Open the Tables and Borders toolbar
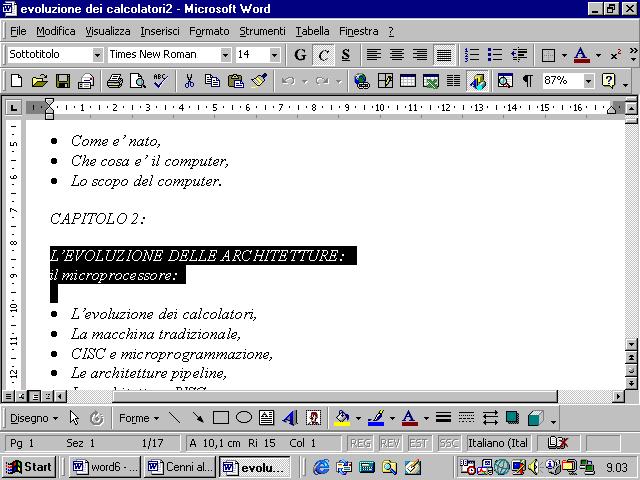This screenshot has width=640, height=480. click(385, 81)
